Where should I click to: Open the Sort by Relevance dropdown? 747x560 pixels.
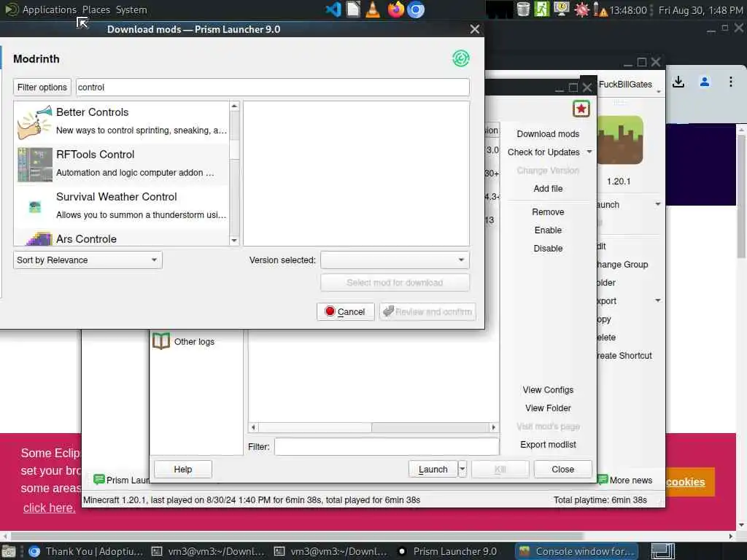tap(88, 260)
